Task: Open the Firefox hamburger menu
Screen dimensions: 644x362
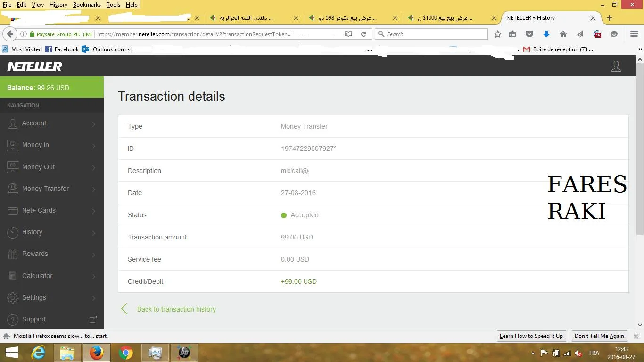Action: pyautogui.click(x=634, y=34)
